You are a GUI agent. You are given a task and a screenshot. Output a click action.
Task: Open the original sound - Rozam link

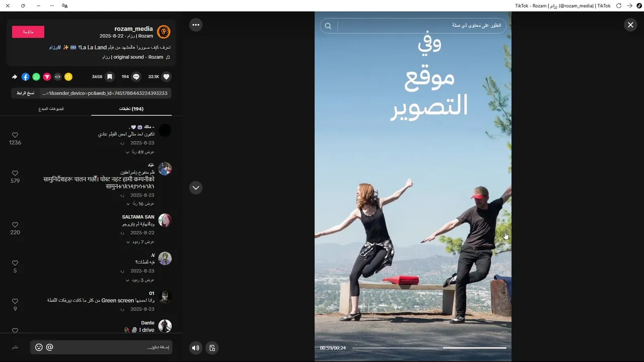click(x=137, y=57)
